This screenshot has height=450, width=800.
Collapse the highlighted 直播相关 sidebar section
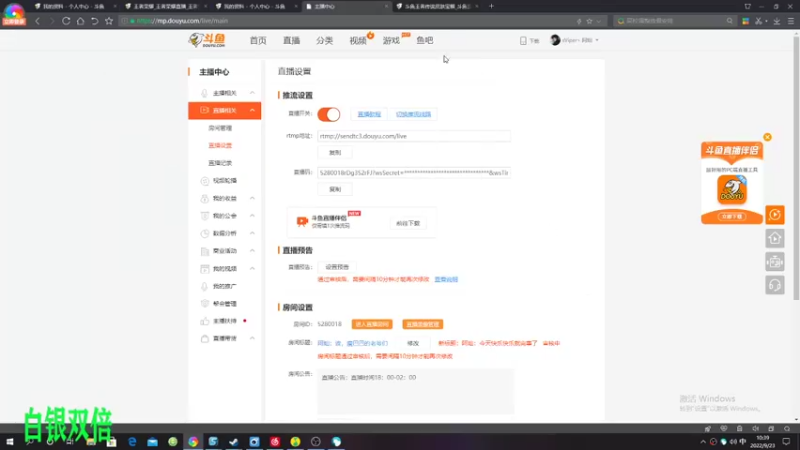(x=252, y=111)
